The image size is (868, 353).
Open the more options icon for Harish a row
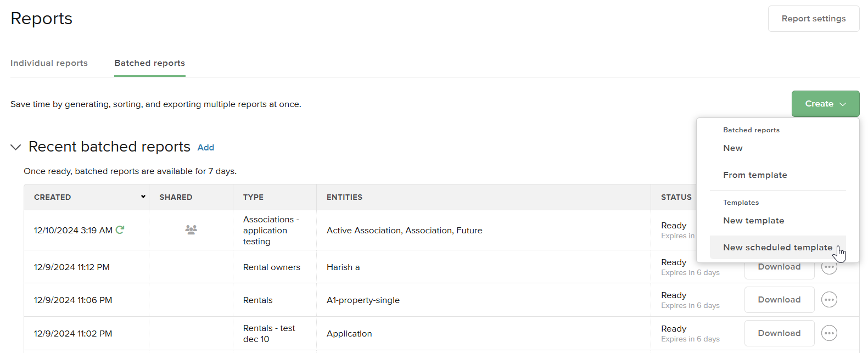829,267
